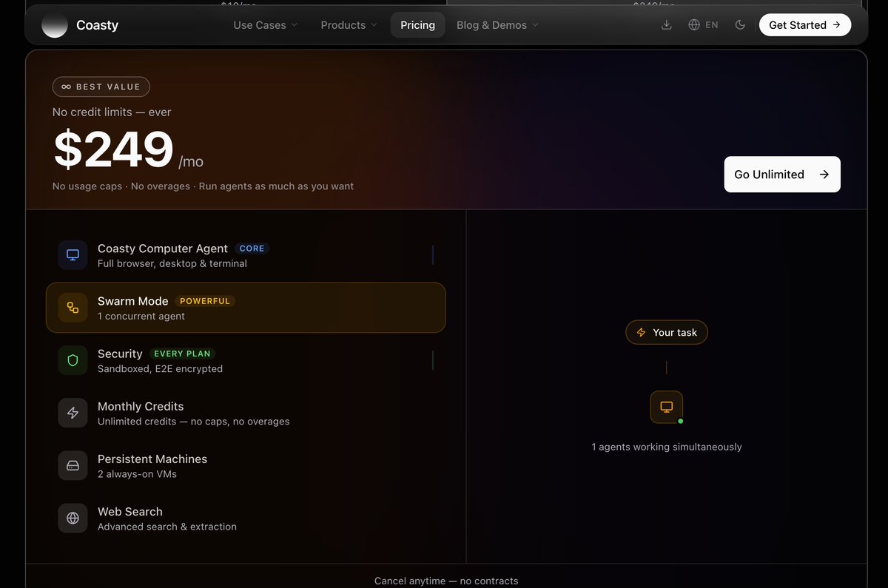The width and height of the screenshot is (888, 588).
Task: Open the EN language selector
Action: [x=703, y=25]
